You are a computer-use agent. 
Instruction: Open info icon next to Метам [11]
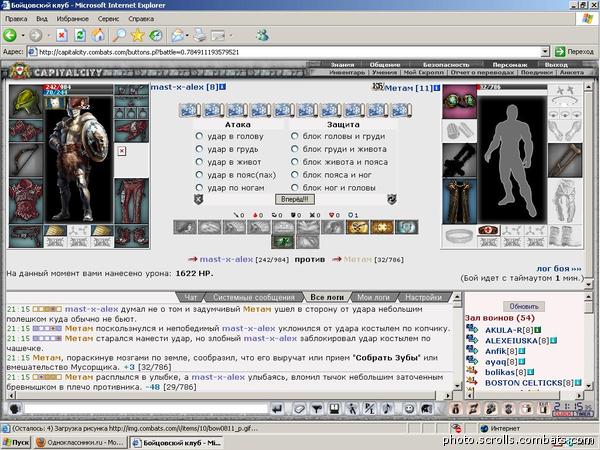pyautogui.click(x=437, y=88)
